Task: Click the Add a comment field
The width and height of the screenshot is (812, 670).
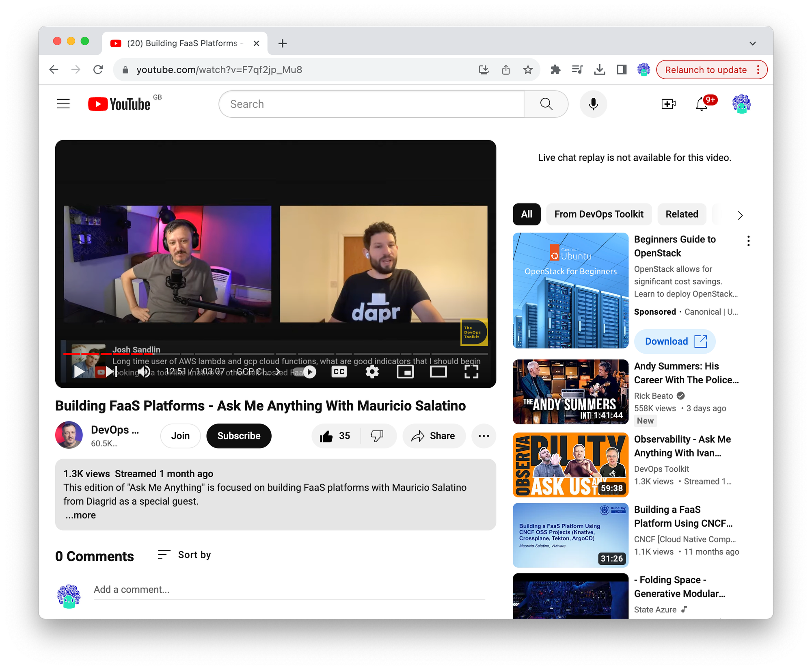Action: [289, 590]
